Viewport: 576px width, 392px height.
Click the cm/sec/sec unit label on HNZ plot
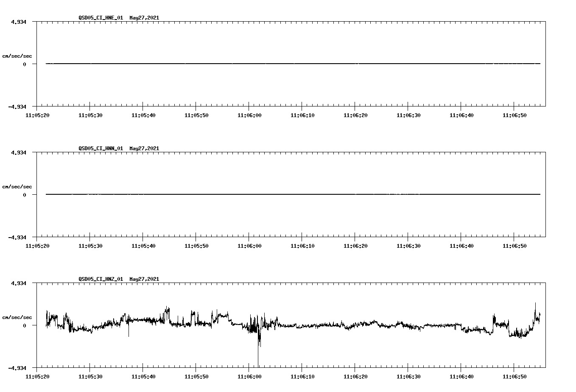(x=17, y=316)
